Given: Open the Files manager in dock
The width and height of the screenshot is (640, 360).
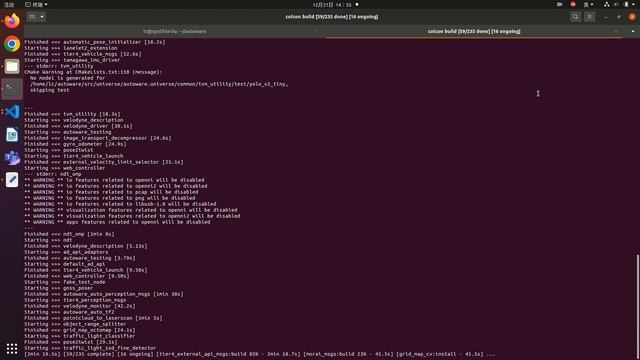Looking at the screenshot, I should pyautogui.click(x=12, y=66).
